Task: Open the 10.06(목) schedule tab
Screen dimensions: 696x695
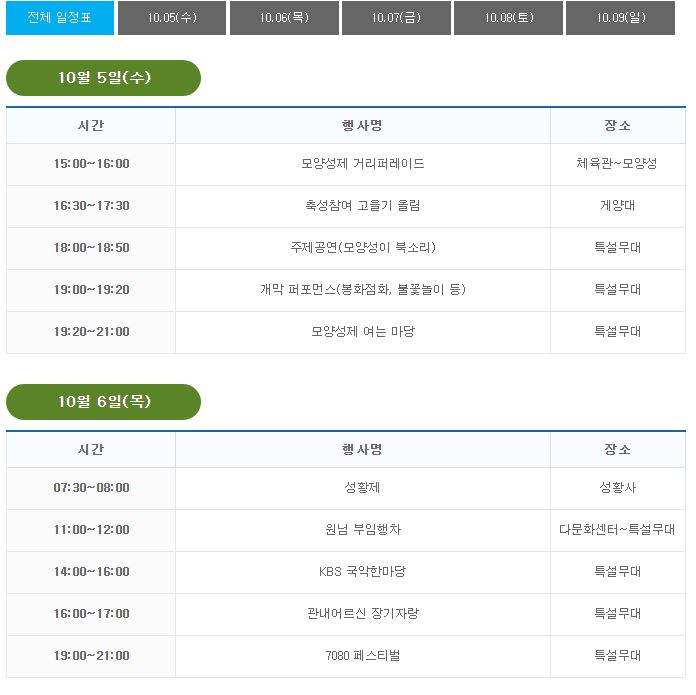Action: [283, 18]
